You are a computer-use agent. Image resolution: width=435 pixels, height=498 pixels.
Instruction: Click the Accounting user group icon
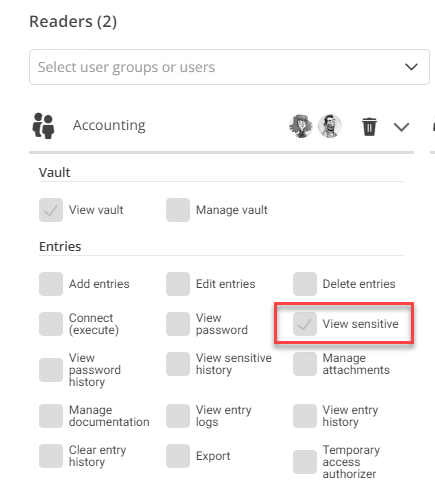43,126
